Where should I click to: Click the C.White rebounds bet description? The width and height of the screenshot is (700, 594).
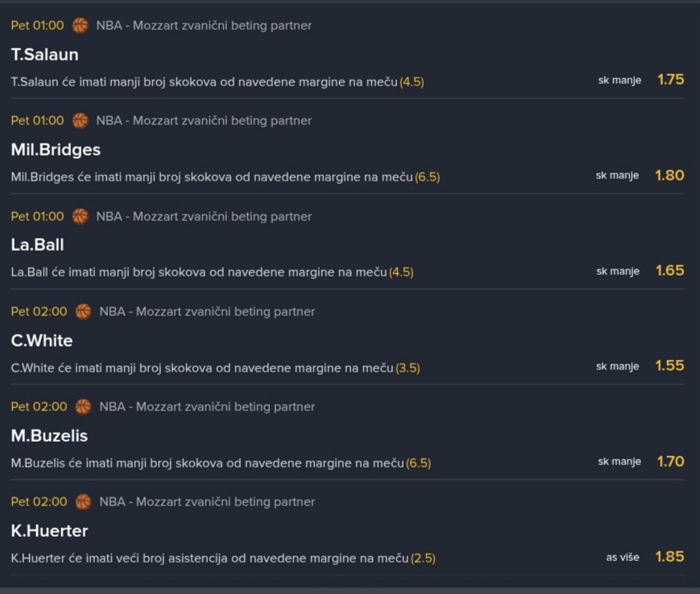click(215, 368)
